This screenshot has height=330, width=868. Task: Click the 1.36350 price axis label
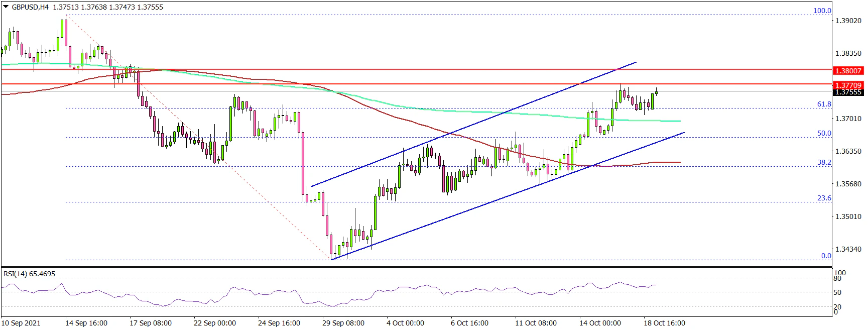[847, 151]
